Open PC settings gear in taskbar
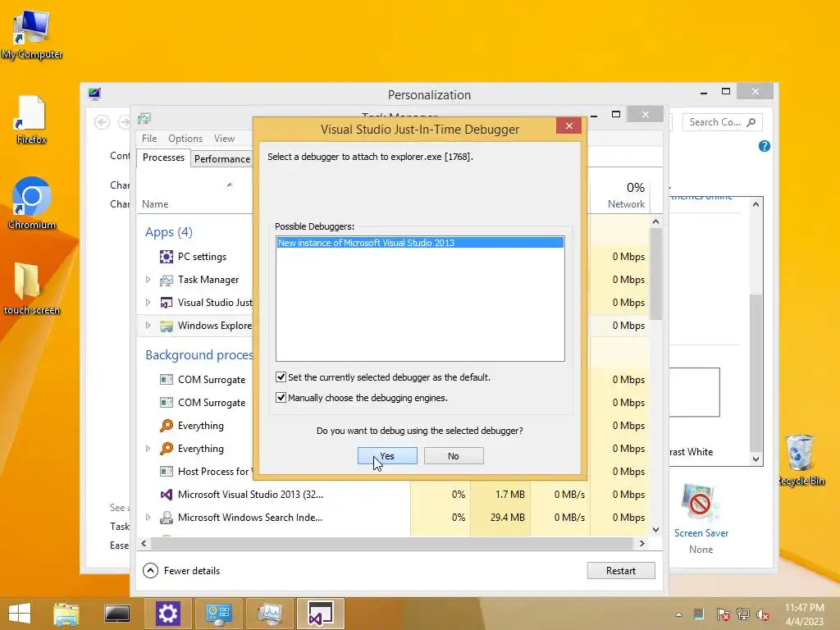The width and height of the screenshot is (840, 630). (x=167, y=614)
